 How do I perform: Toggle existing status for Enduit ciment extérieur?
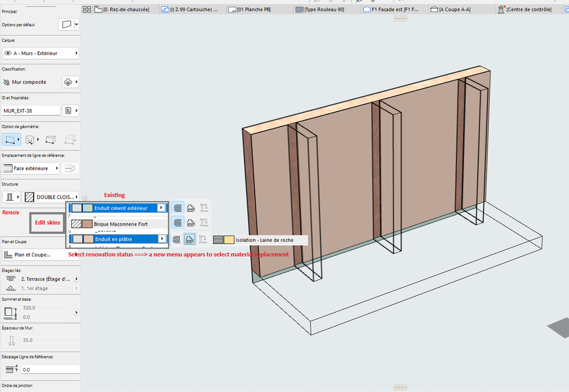(178, 208)
